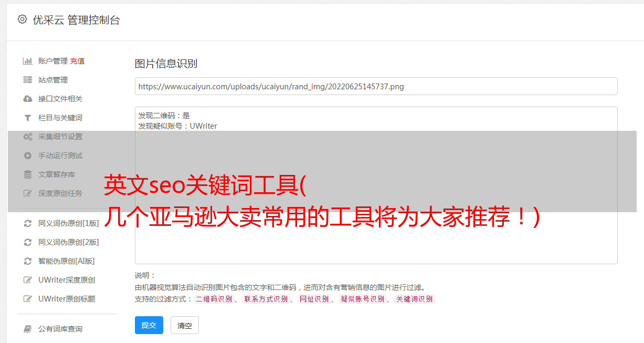The height and width of the screenshot is (343, 644).
Task: Click the 联系方式识别 tag
Action: pos(266,299)
